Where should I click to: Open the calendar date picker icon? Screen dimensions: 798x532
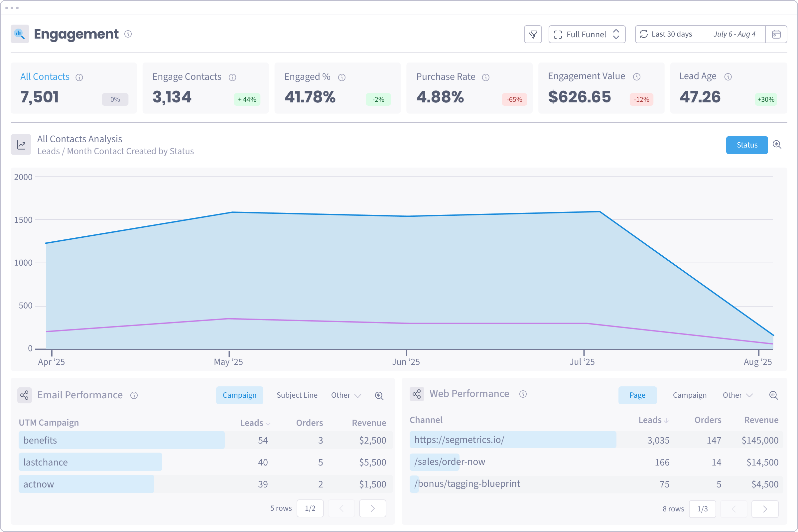(x=776, y=34)
